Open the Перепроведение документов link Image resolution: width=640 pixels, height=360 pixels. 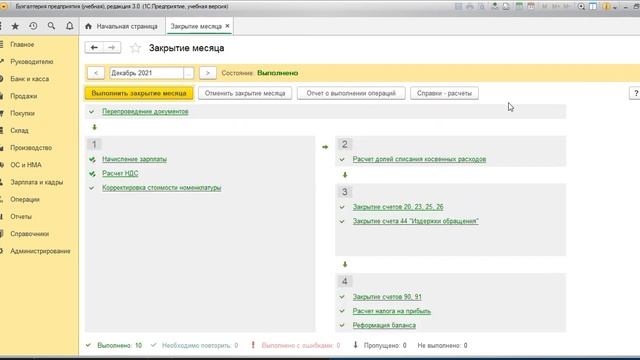(x=145, y=111)
